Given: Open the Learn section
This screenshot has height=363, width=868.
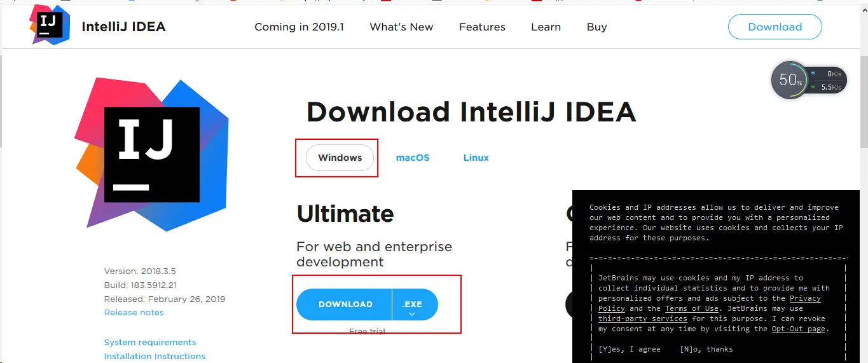Looking at the screenshot, I should pyautogui.click(x=546, y=27).
